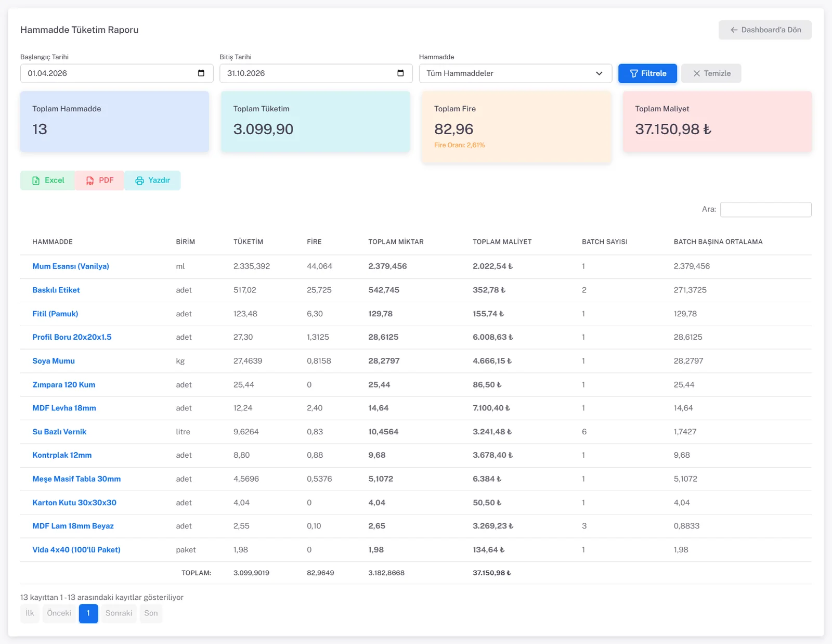Open Meşe Masif Tabla 30mm link
The height and width of the screenshot is (644, 832).
[x=76, y=479]
